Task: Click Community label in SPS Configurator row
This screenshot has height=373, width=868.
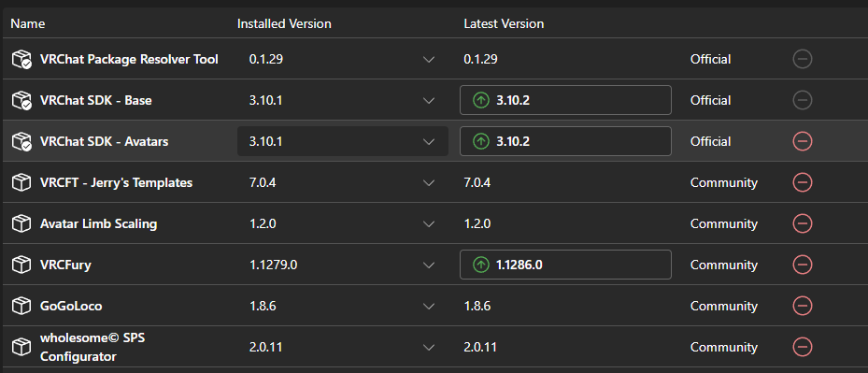Action: (x=724, y=347)
